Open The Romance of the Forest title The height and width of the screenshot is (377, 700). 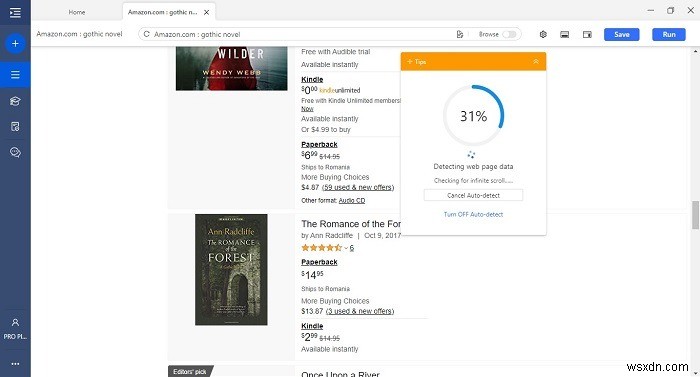pyautogui.click(x=351, y=224)
